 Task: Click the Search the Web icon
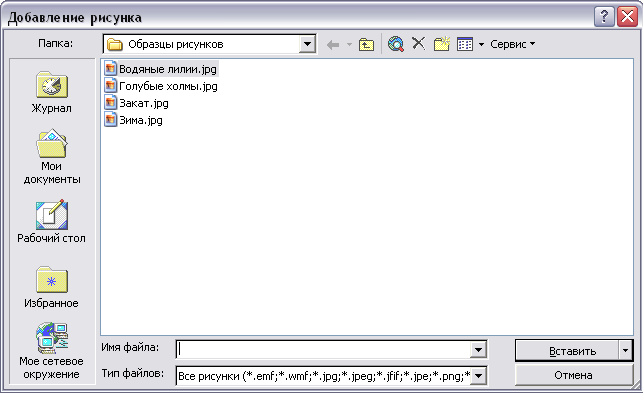coord(396,44)
